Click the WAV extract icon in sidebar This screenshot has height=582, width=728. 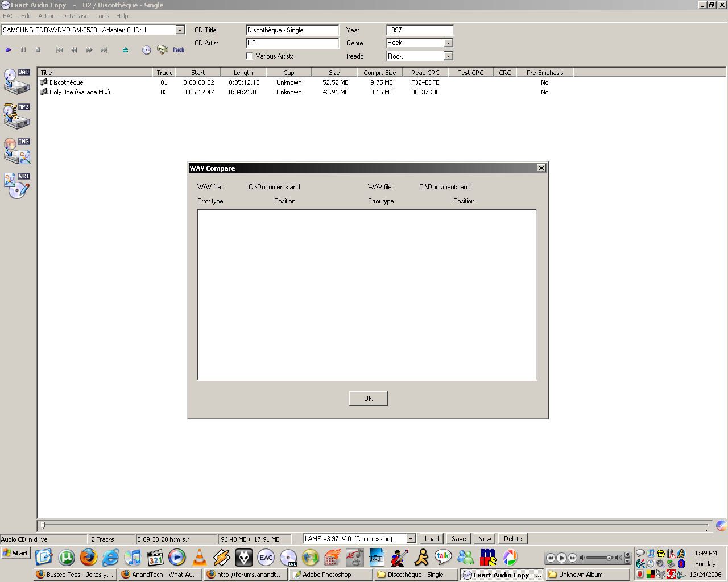pyautogui.click(x=16, y=81)
